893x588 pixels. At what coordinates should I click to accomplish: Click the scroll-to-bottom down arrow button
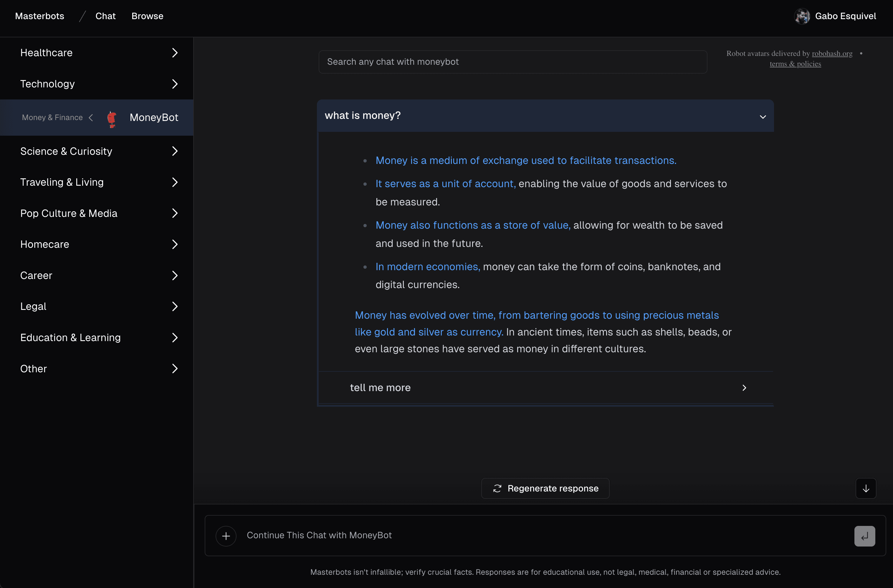pyautogui.click(x=866, y=488)
